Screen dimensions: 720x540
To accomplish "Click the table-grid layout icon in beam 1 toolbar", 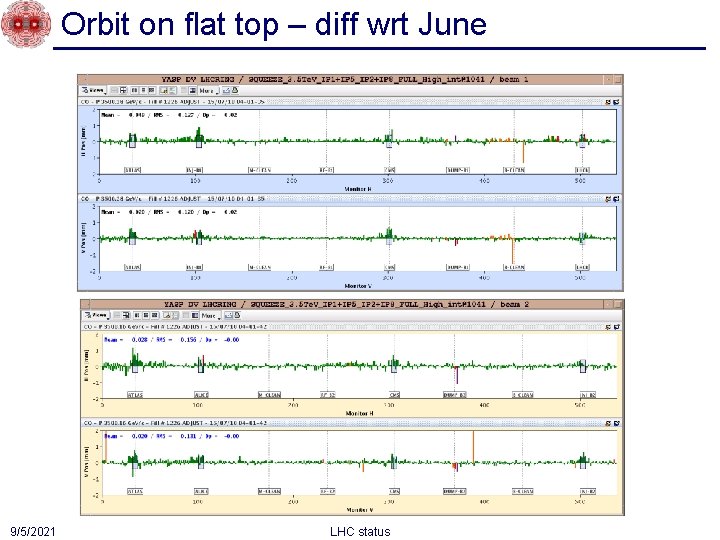I will point(124,90).
